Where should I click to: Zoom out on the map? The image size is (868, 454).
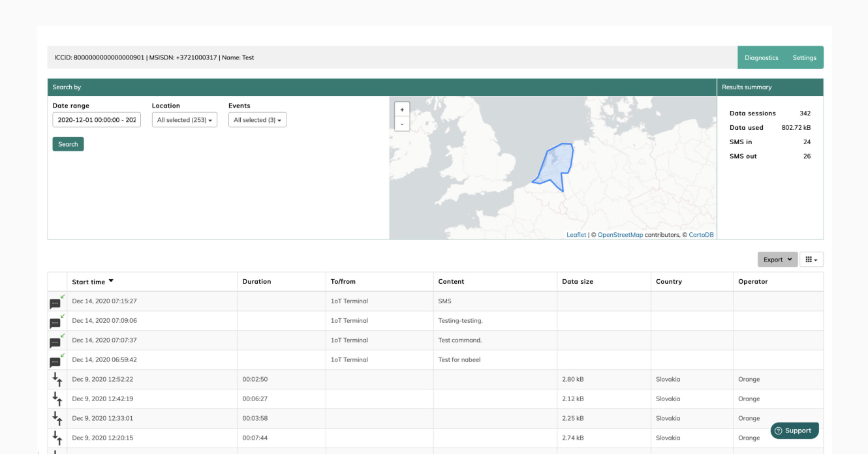click(x=402, y=123)
